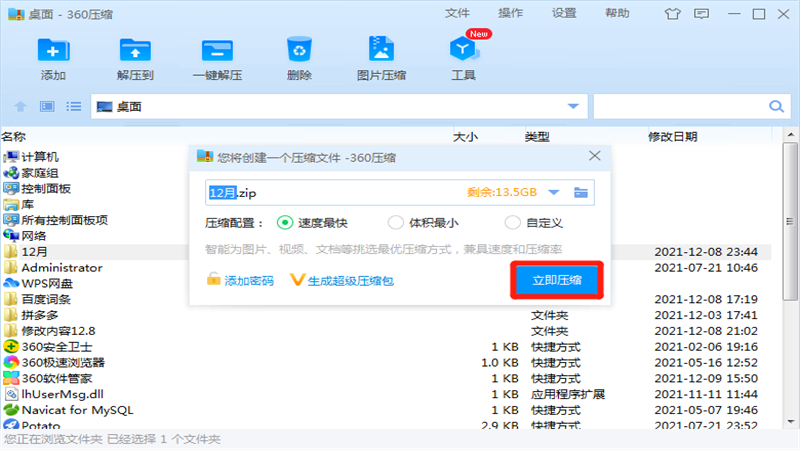800x450 pixels.
Task: Open the 工具 (Tools) icon
Action: (463, 50)
